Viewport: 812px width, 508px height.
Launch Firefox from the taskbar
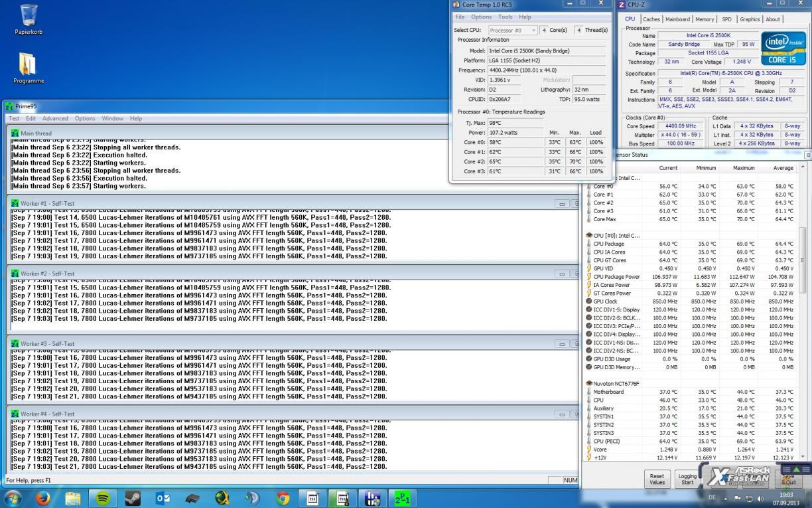tap(43, 497)
